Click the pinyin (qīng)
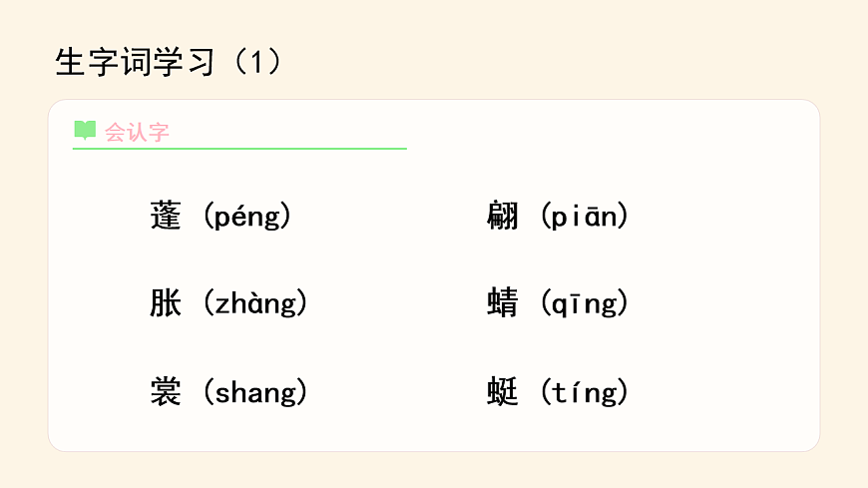 pos(584,303)
